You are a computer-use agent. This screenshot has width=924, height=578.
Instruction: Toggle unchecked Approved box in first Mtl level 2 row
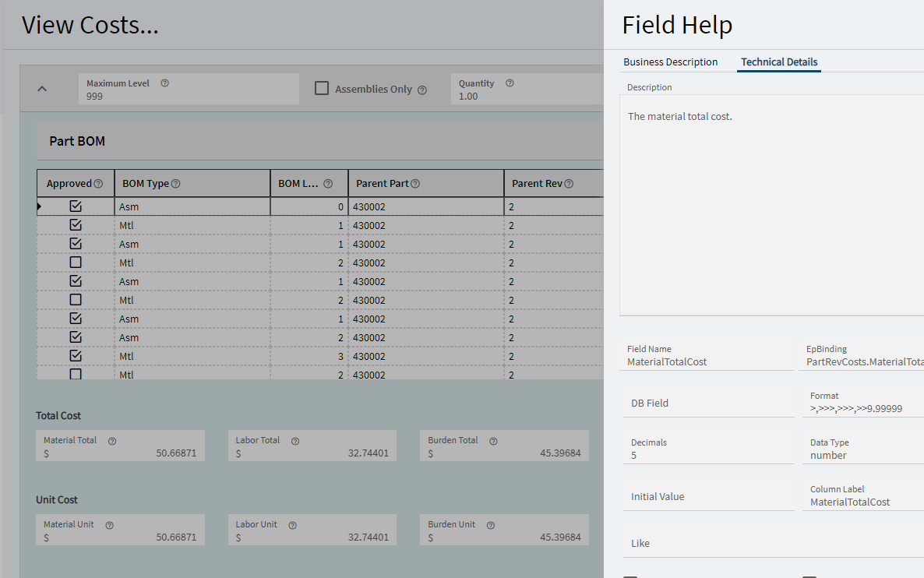(76, 263)
